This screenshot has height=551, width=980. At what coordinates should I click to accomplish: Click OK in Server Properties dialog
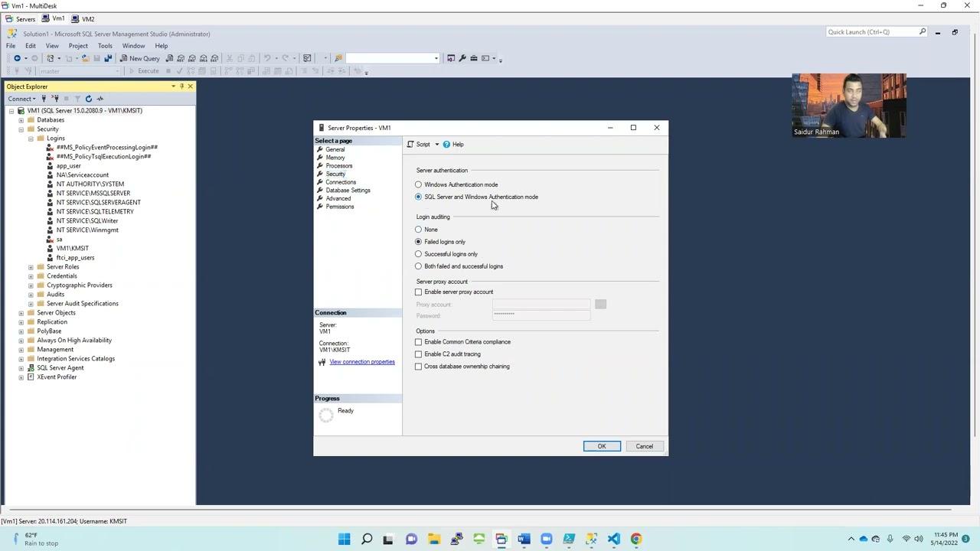[x=602, y=446]
